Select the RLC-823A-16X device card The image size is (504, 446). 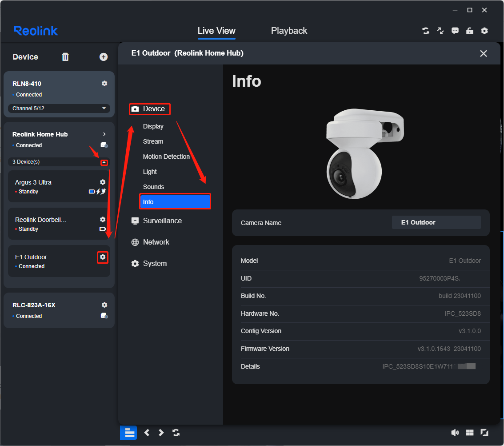(x=59, y=310)
